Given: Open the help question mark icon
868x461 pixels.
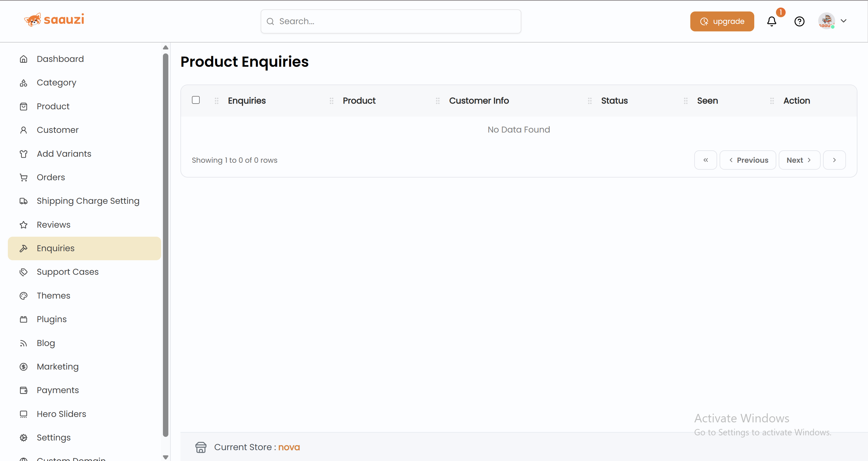Looking at the screenshot, I should 799,21.
